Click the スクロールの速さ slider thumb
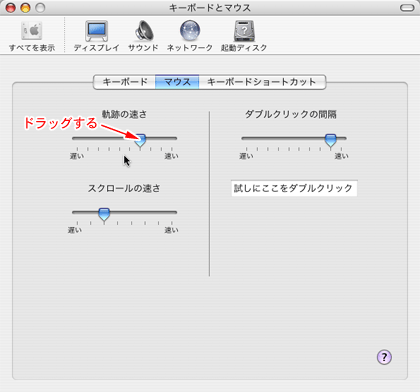 point(104,214)
